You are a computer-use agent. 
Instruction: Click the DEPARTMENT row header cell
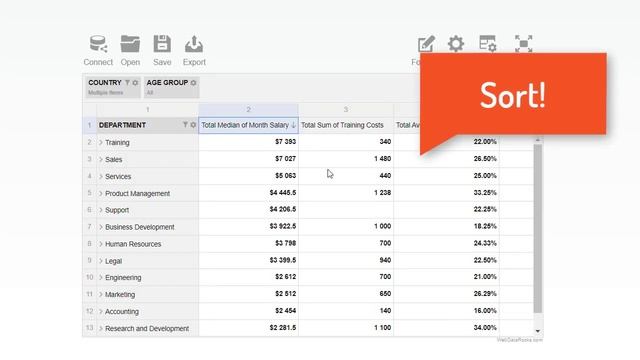[147, 125]
